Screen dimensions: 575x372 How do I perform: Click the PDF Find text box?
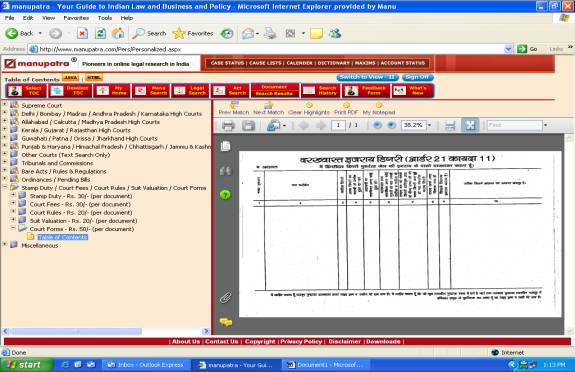tap(514, 125)
